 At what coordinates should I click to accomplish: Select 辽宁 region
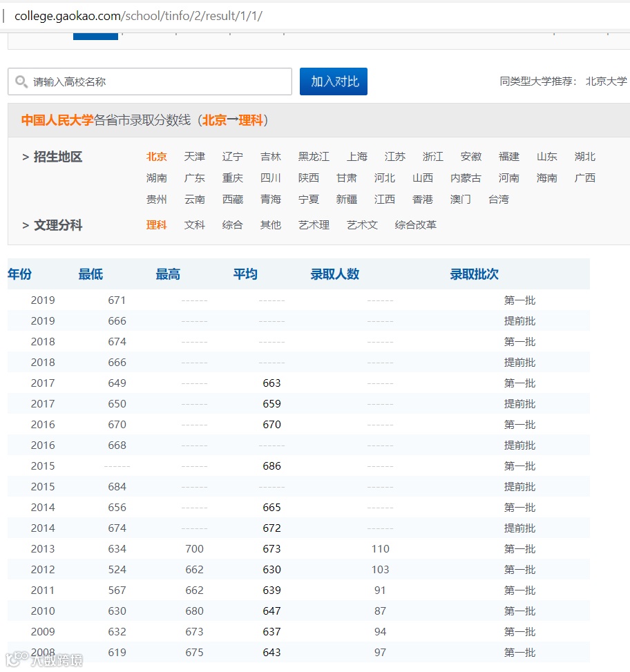[233, 156]
